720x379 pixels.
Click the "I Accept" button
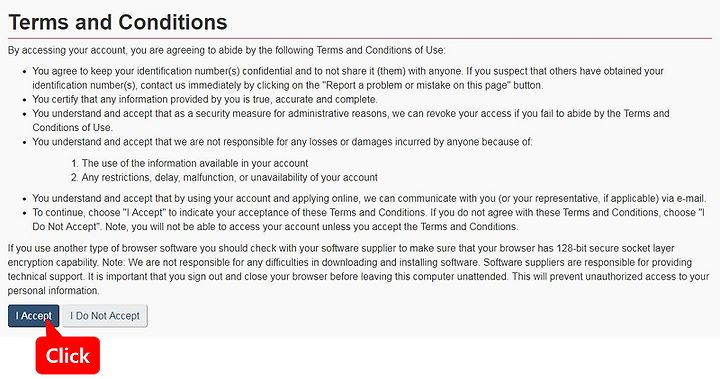tap(34, 316)
